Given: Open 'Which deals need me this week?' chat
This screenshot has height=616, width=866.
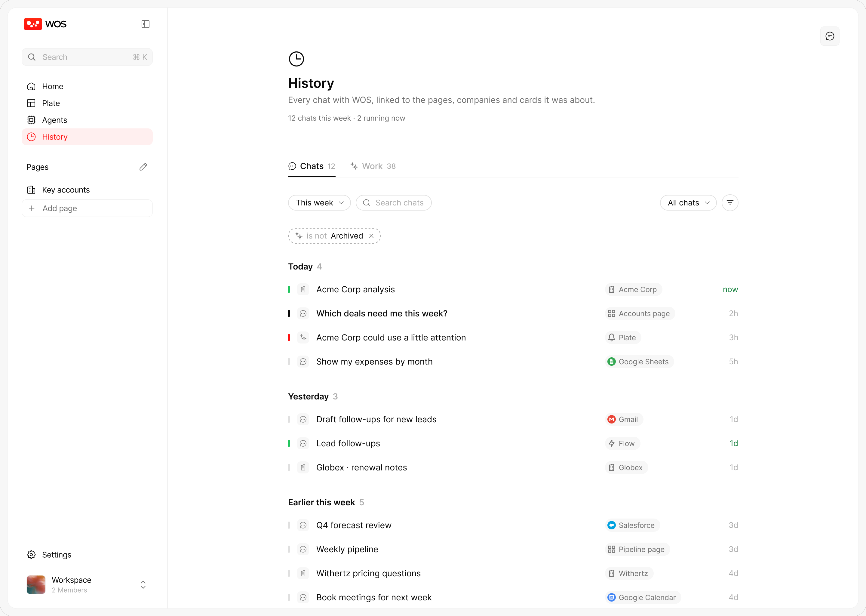Looking at the screenshot, I should tap(382, 313).
